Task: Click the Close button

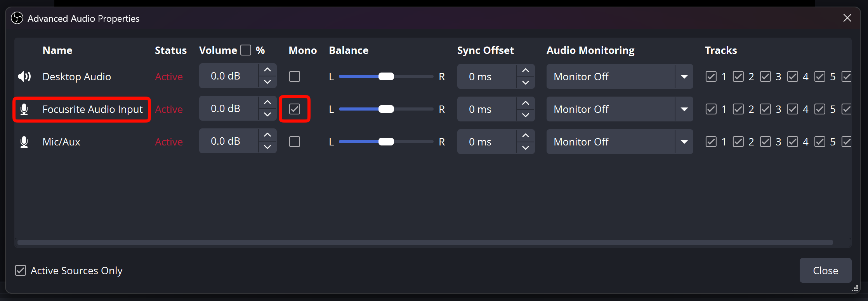Action: tap(825, 270)
